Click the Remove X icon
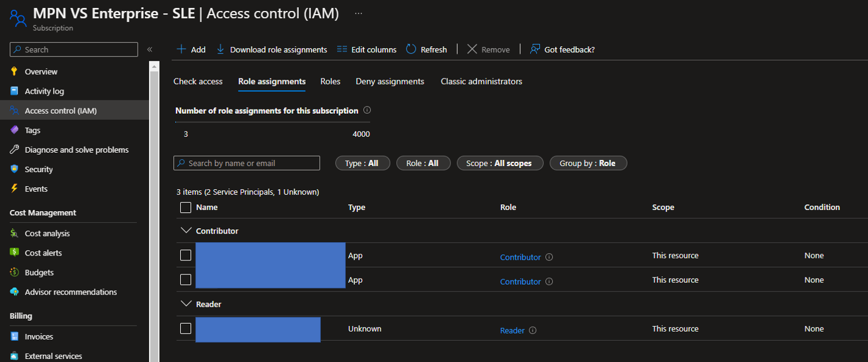Image resolution: width=868 pixels, height=362 pixels. click(x=472, y=49)
